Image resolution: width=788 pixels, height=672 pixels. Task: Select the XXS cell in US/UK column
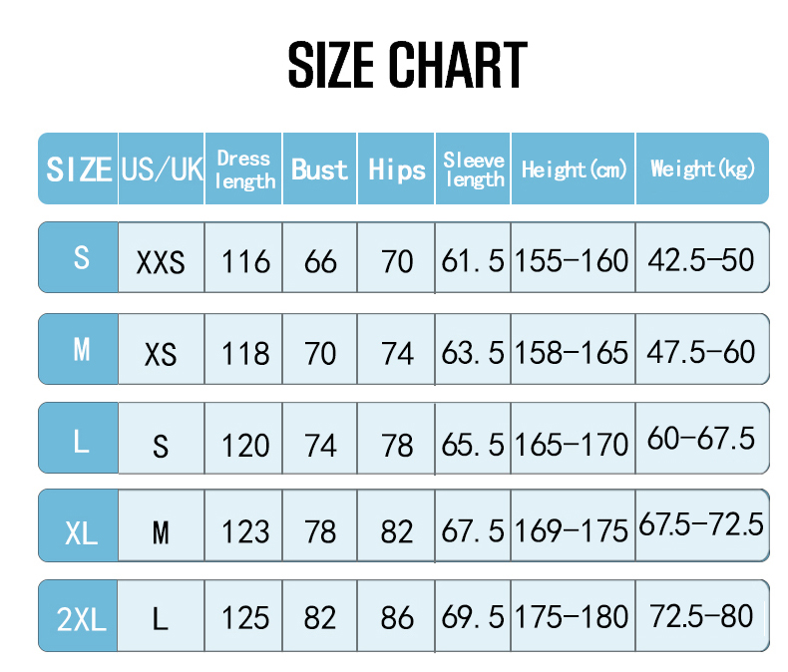161,262
